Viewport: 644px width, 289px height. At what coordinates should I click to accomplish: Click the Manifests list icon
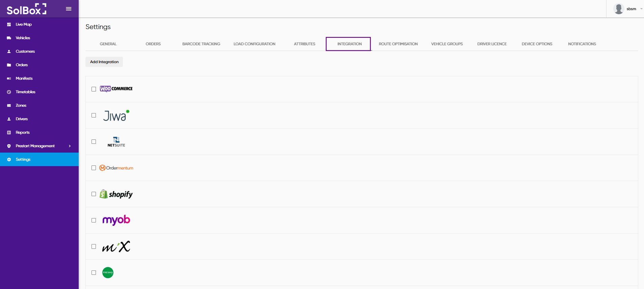[x=9, y=78]
